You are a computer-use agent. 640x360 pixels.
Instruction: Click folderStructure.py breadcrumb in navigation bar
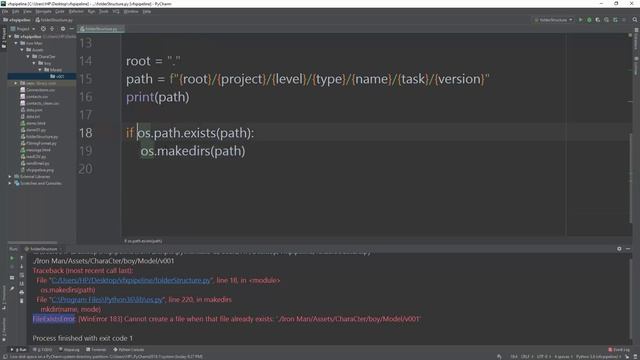(x=54, y=20)
